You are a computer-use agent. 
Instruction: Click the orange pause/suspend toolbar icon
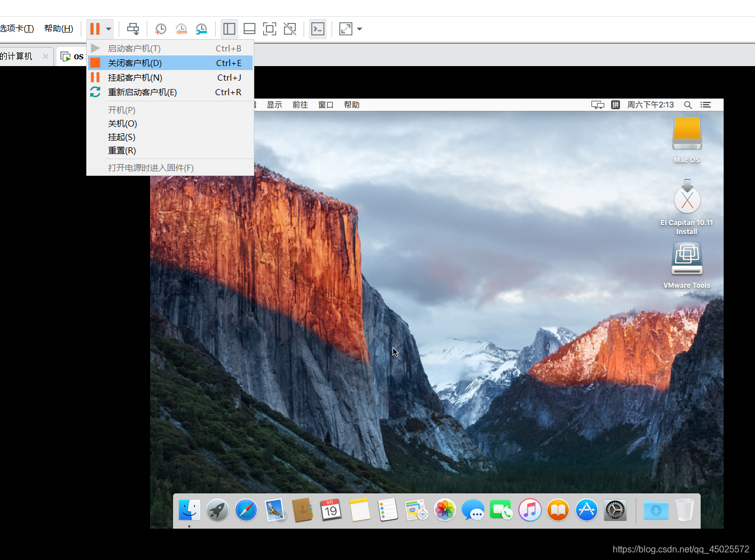tap(95, 29)
